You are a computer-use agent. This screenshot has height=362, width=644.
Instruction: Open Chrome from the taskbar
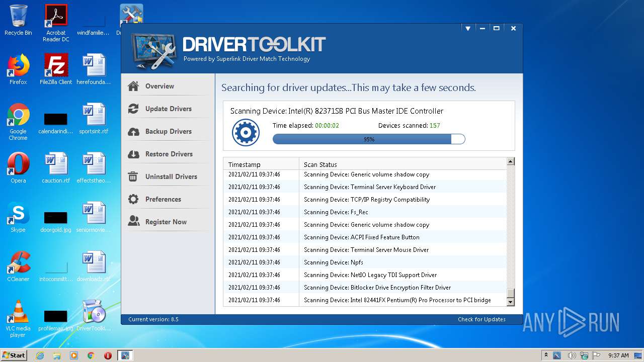pyautogui.click(x=91, y=355)
